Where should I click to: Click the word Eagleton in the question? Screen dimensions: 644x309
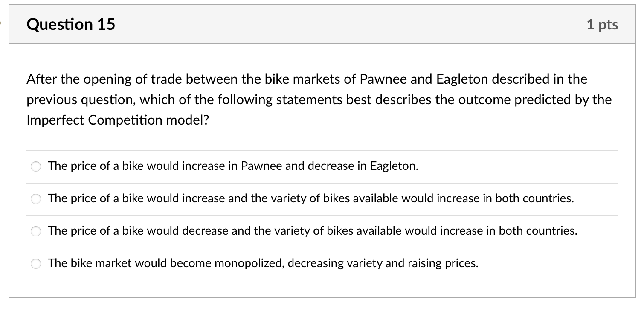[459, 79]
